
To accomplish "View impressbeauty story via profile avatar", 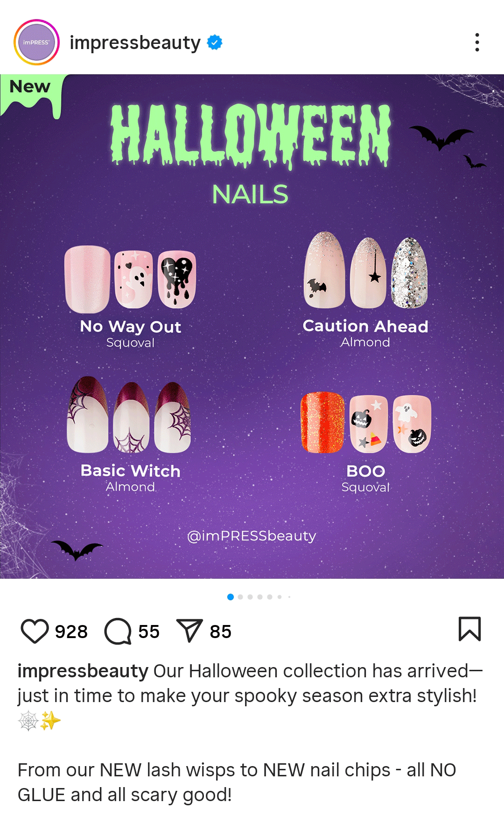I will click(x=36, y=43).
